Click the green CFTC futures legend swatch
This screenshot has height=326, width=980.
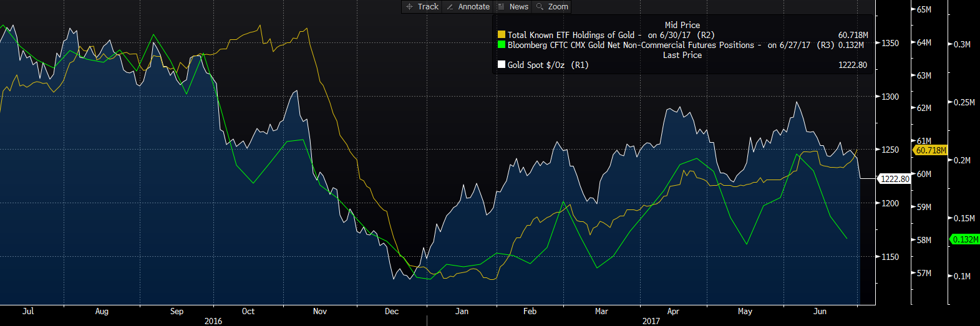click(x=501, y=45)
